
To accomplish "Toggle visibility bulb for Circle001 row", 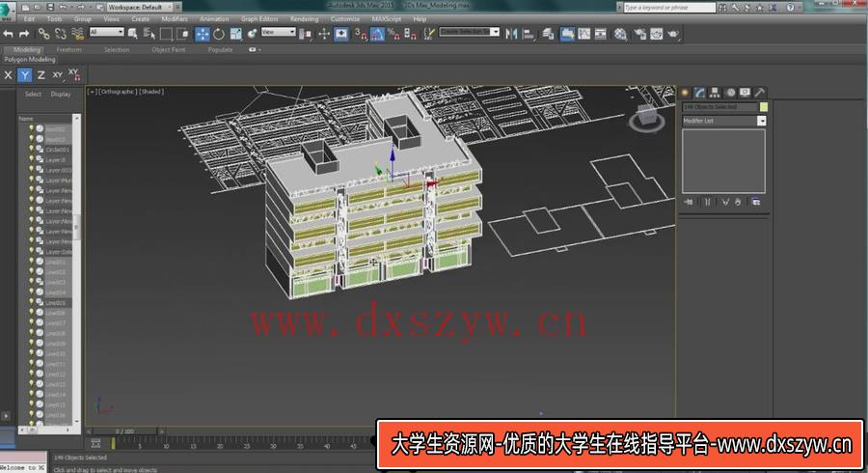I will 31,149.
